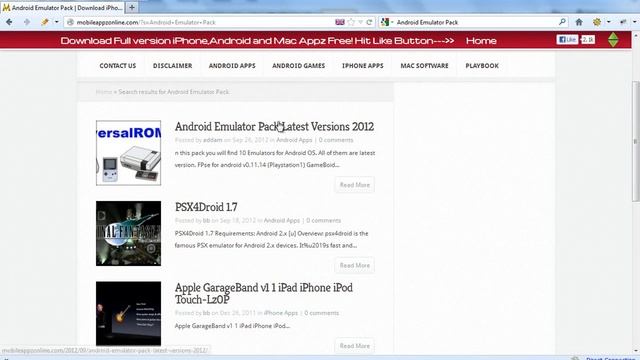
Task: Click Android Apps category under Emulator Pack post
Action: [x=294, y=140]
